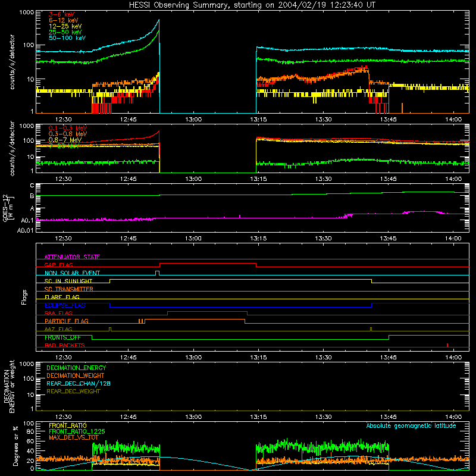Click the REAR_DEC_CHAN/128 legend label

(79, 383)
